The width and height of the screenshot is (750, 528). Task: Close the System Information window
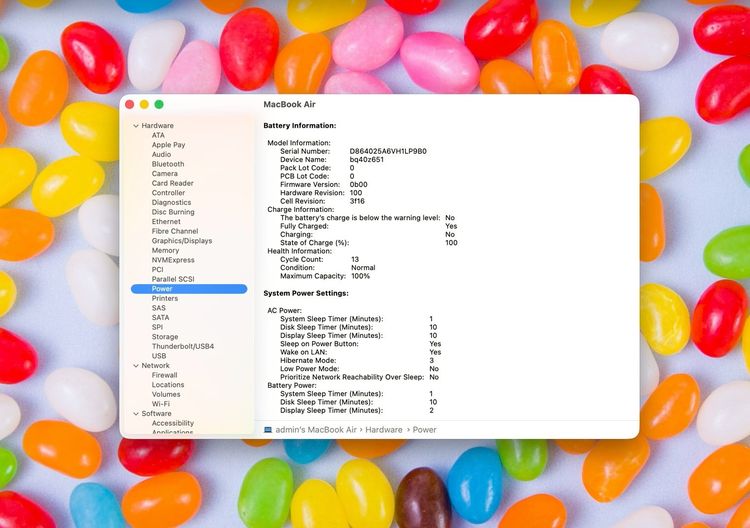click(x=130, y=104)
